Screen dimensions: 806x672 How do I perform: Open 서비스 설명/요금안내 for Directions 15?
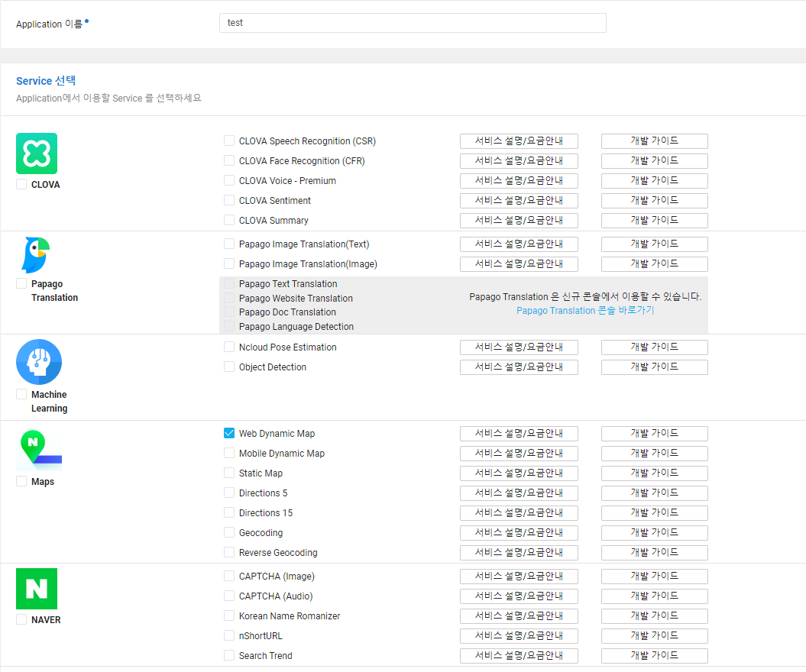tap(520, 512)
